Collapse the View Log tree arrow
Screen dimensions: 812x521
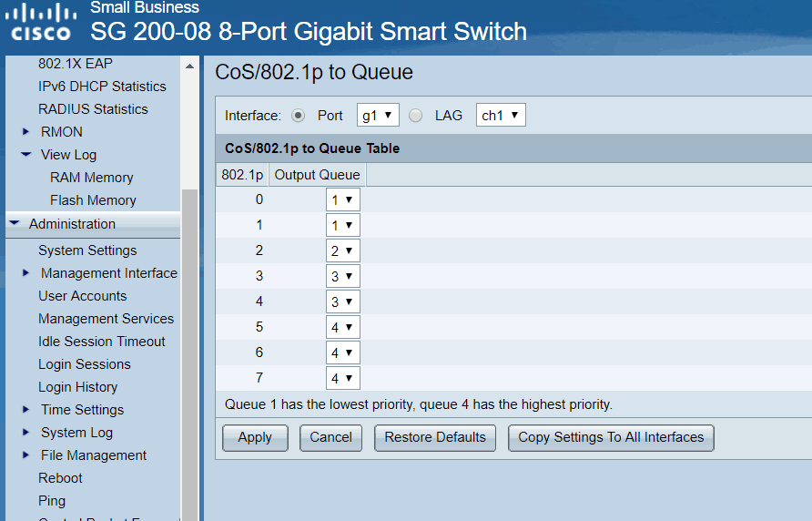(x=26, y=155)
